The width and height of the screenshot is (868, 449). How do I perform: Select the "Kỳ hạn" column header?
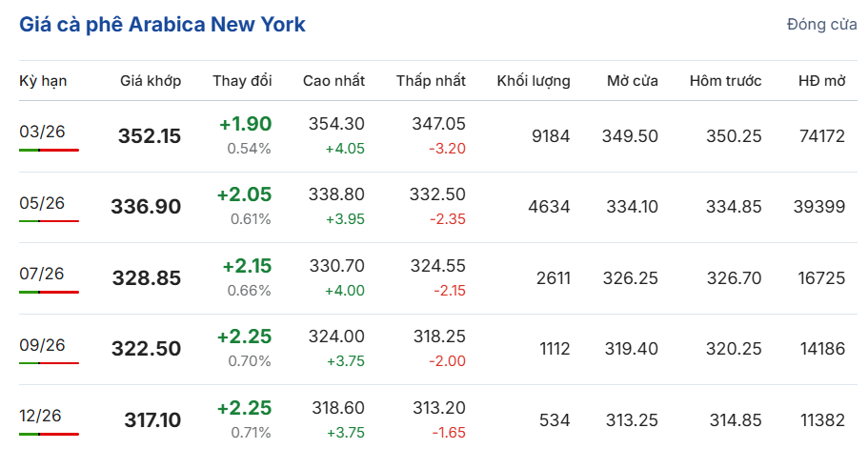pyautogui.click(x=43, y=81)
